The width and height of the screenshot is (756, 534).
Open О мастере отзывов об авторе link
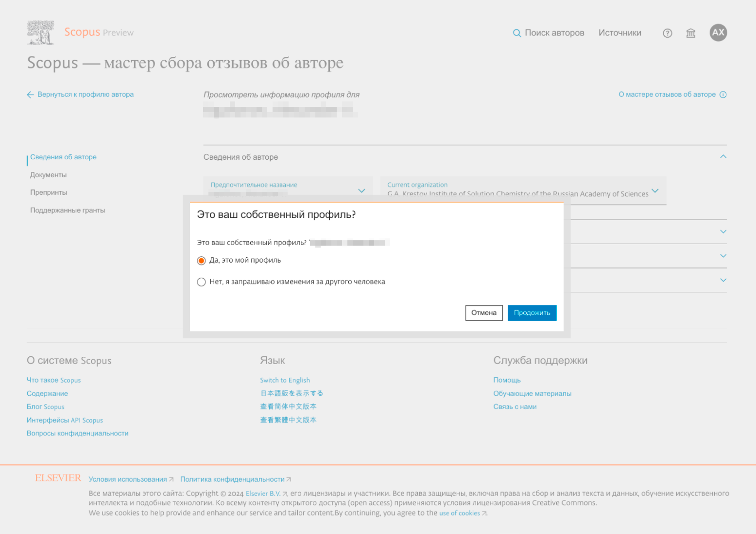(x=667, y=94)
